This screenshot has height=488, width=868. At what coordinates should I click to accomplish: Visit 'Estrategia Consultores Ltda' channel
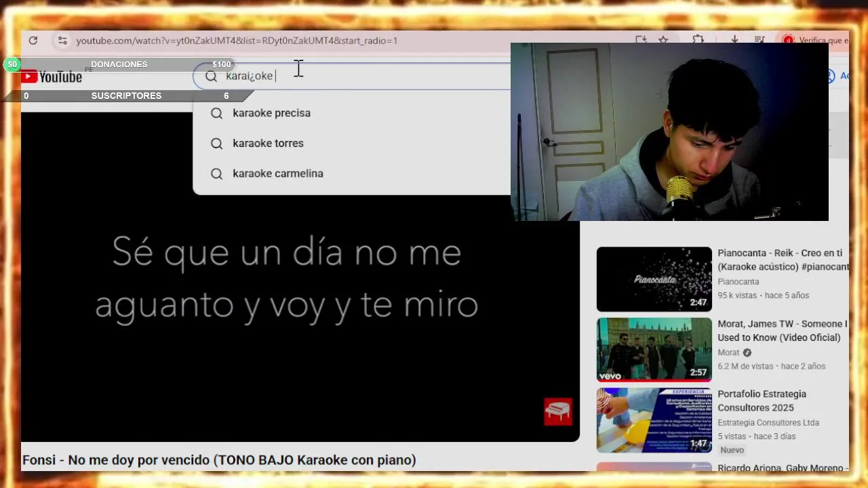coord(768,422)
